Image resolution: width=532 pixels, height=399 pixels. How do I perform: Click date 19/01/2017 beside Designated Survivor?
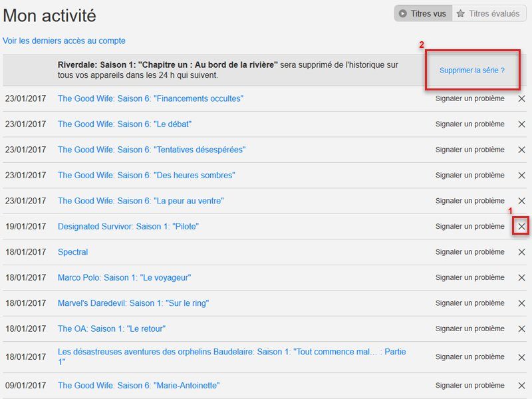[x=25, y=226]
